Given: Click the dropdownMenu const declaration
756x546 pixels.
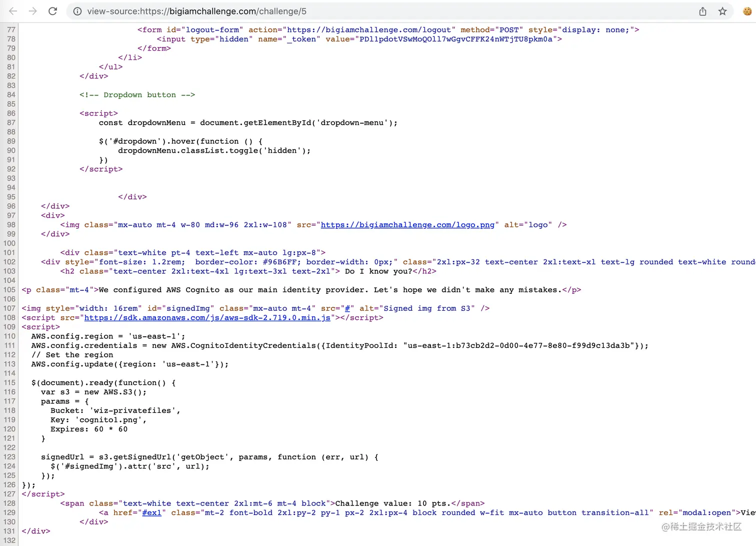Looking at the screenshot, I should point(248,123).
